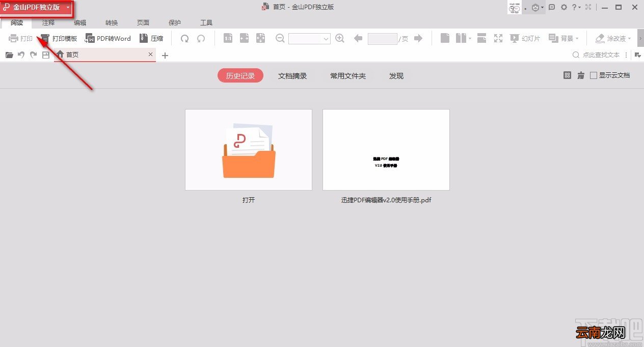The width and height of the screenshot is (644, 347).
Task: Expand the 涂改液 dropdown arrow
Action: click(x=629, y=38)
